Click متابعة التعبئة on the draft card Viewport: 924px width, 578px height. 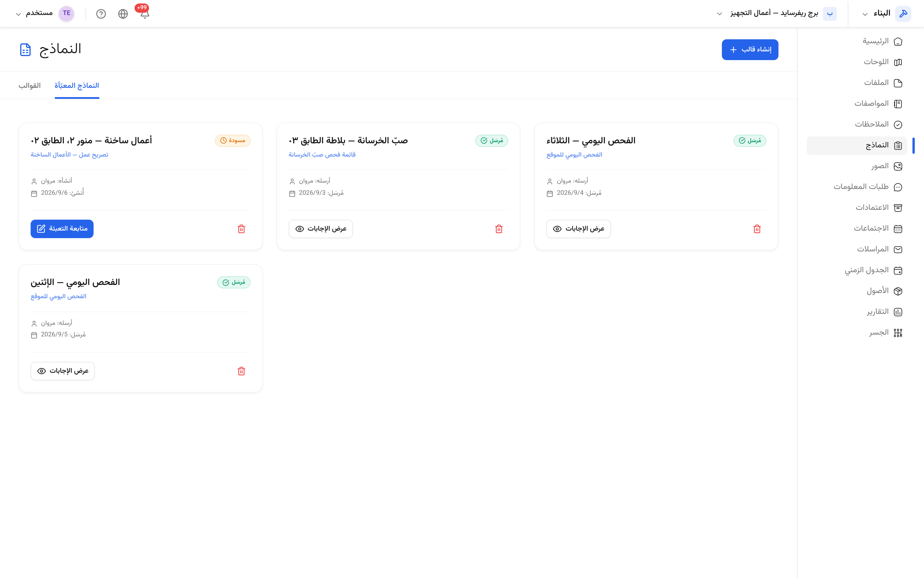coord(62,229)
